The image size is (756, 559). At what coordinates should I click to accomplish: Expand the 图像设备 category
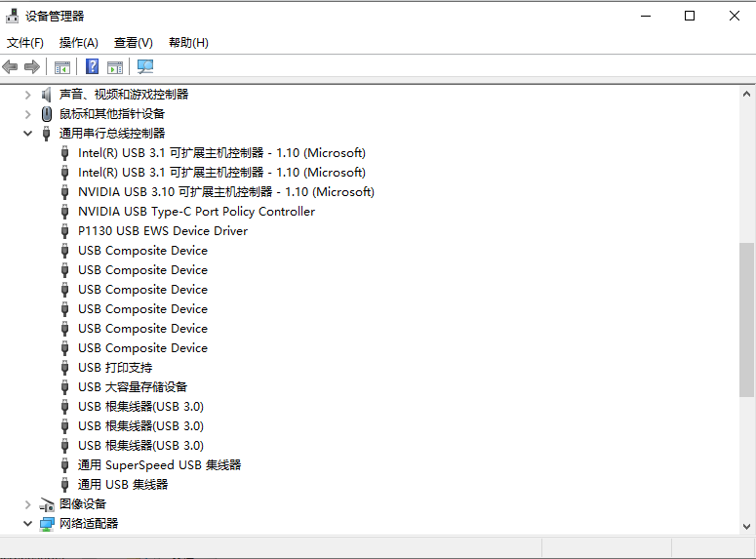click(x=27, y=504)
